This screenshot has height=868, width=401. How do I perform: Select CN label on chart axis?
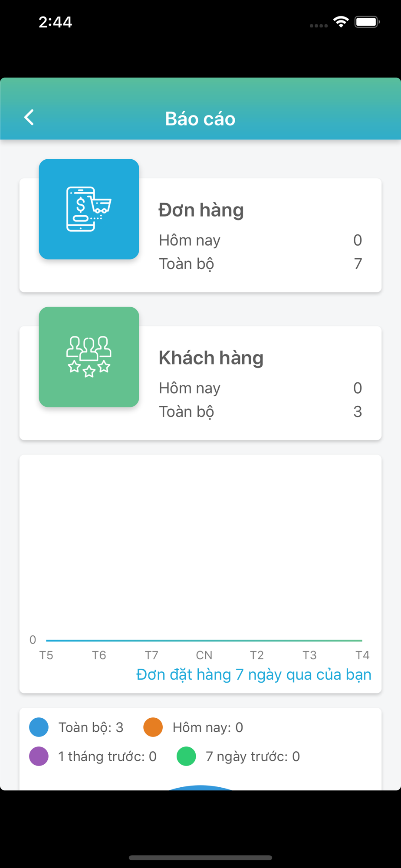[204, 655]
